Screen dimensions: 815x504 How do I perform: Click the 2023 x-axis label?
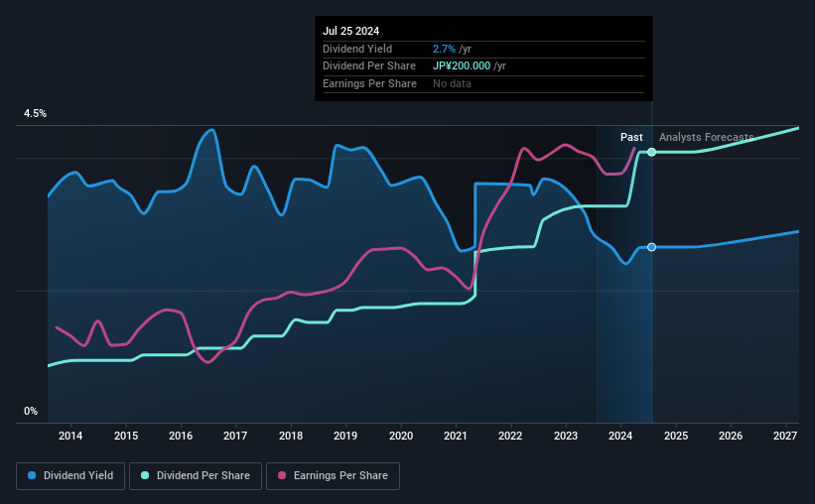pos(566,436)
